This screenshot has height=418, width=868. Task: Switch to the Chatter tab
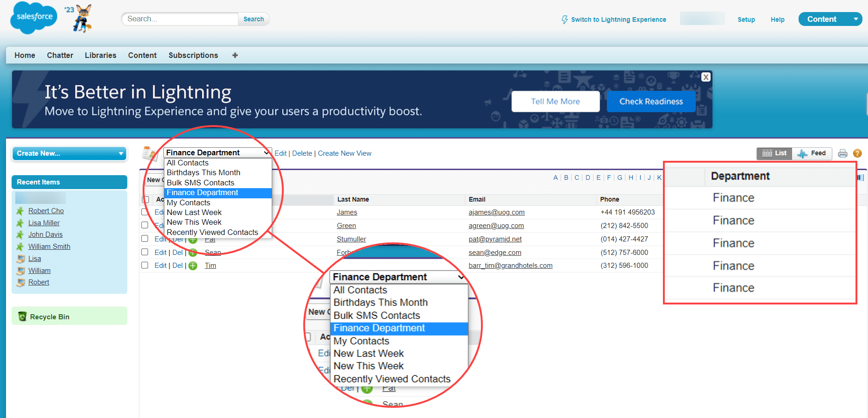(x=60, y=55)
